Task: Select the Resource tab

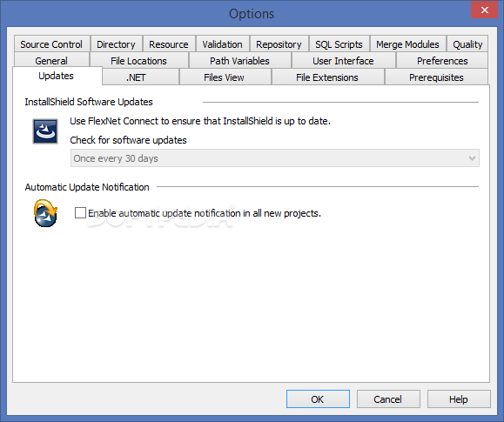Action: point(169,44)
